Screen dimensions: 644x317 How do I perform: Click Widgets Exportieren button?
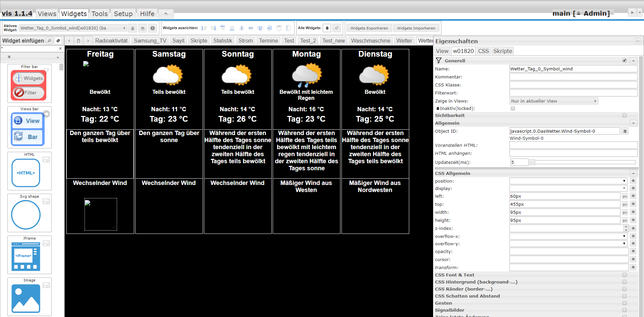click(x=369, y=28)
